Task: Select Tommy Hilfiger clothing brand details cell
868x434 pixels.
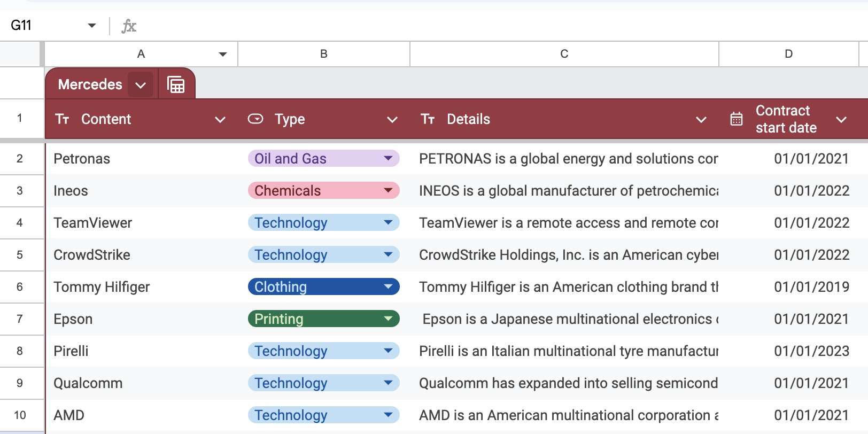Action: (x=564, y=287)
